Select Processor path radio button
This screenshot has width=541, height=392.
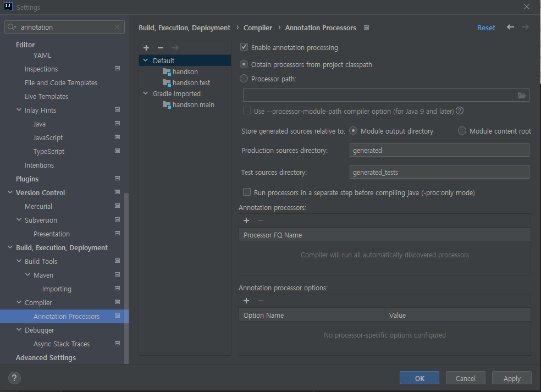point(244,79)
